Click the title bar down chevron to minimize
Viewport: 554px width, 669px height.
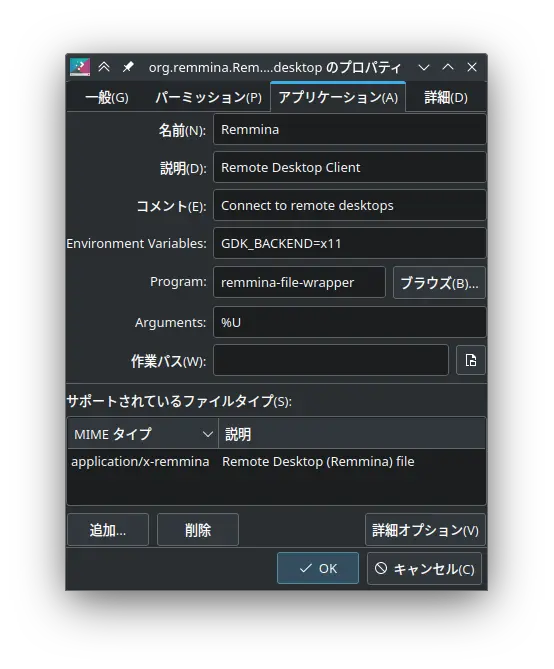(x=423, y=67)
